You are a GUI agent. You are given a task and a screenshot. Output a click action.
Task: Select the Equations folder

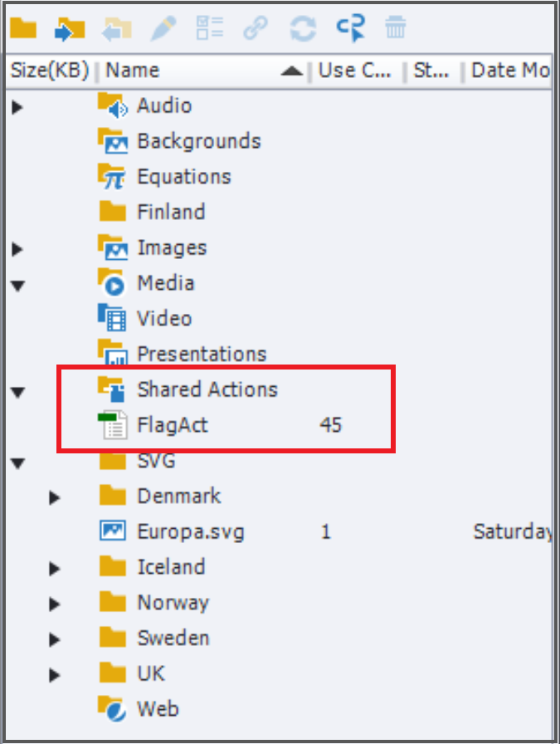pyautogui.click(x=183, y=177)
